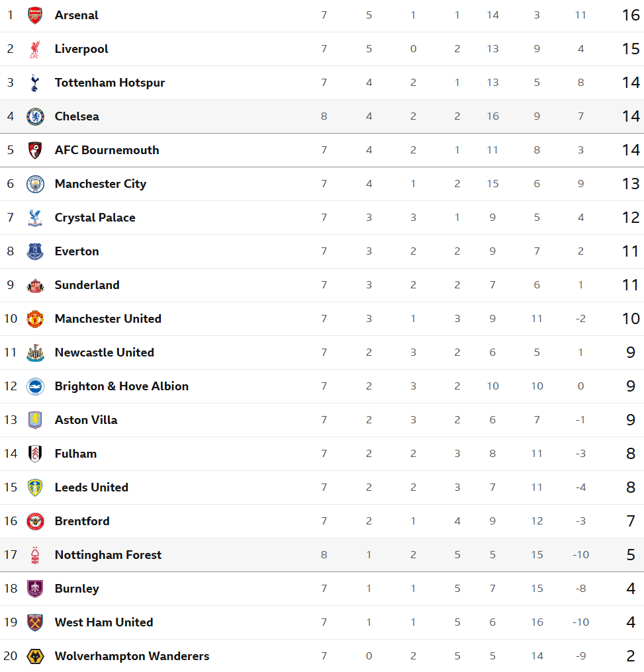The width and height of the screenshot is (644, 672).
Task: Open the Aston Villa team link
Action: pyautogui.click(x=86, y=420)
